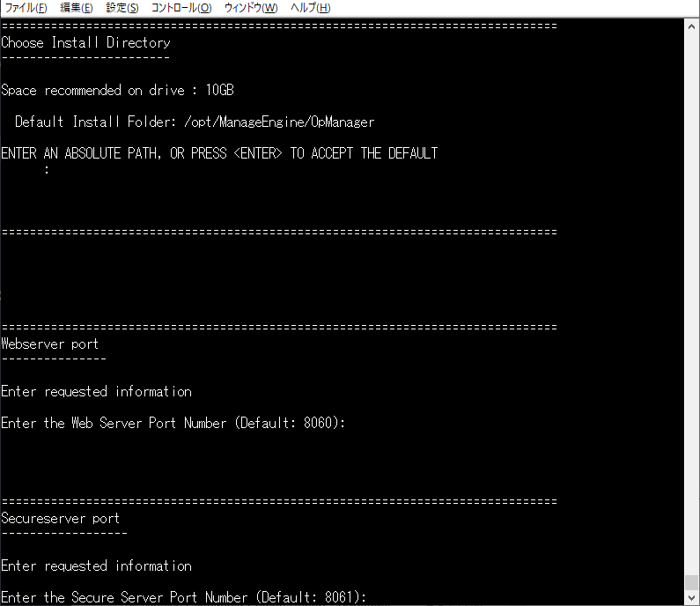700x606 pixels.
Task: Click the scrollbar up arrow
Action: coord(692,26)
